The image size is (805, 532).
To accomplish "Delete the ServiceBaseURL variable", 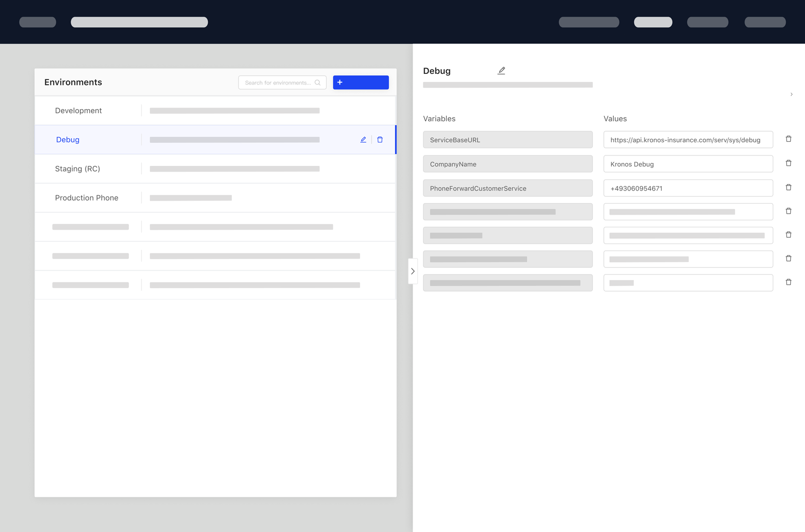I will [x=788, y=139].
